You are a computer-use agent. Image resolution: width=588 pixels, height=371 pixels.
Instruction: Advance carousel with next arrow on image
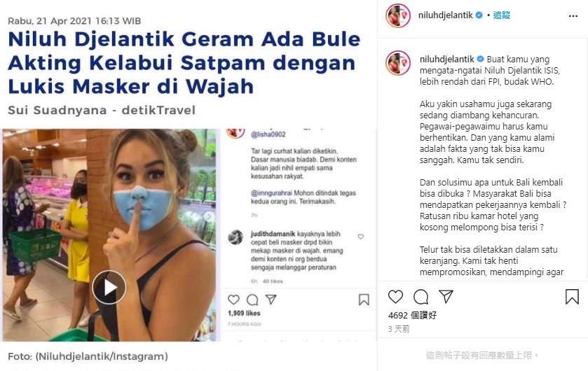pos(210,216)
